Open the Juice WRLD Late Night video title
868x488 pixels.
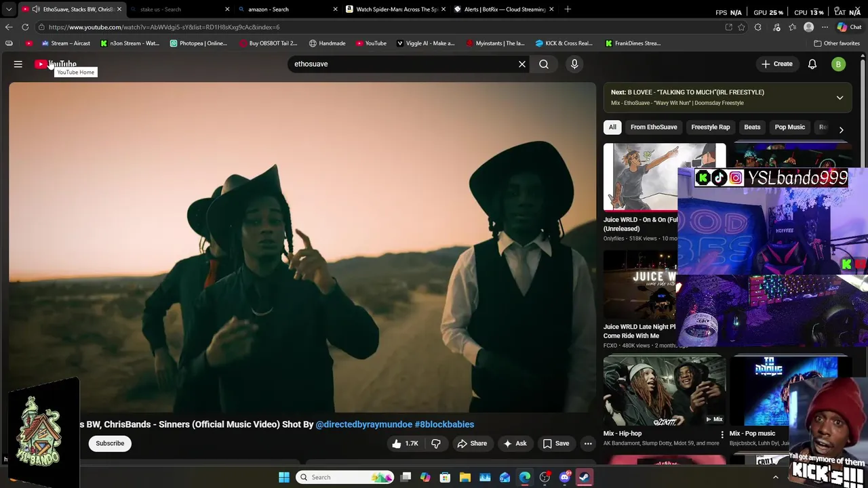coord(639,331)
